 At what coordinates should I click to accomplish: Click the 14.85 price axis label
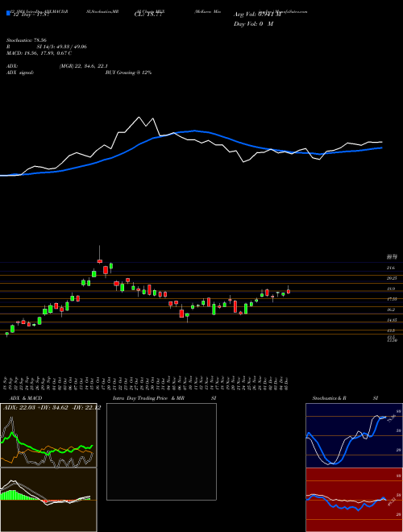point(392,320)
